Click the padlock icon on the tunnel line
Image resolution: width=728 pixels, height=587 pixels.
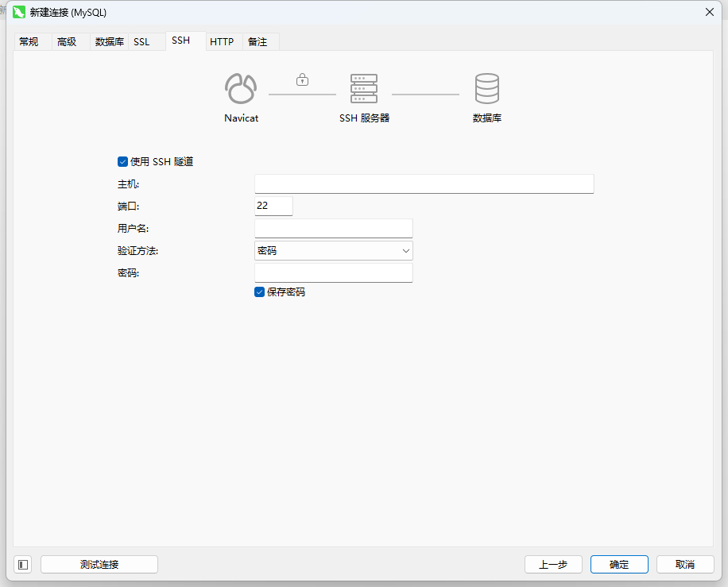click(302, 79)
